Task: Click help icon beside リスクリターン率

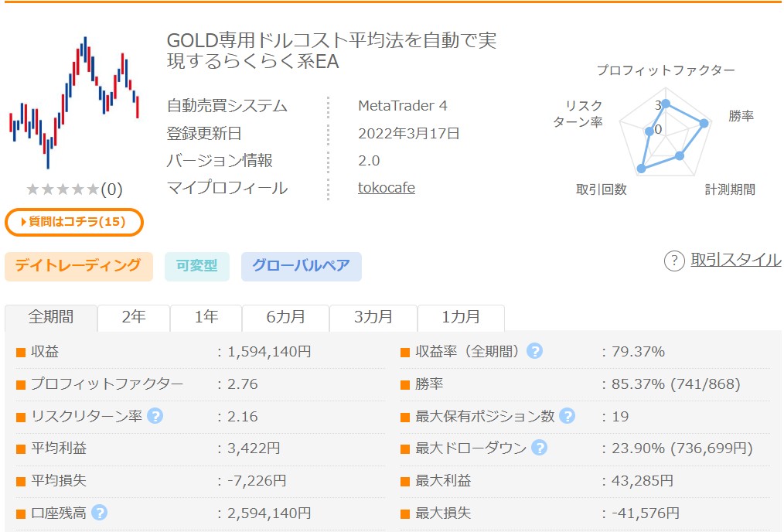Action: [155, 416]
